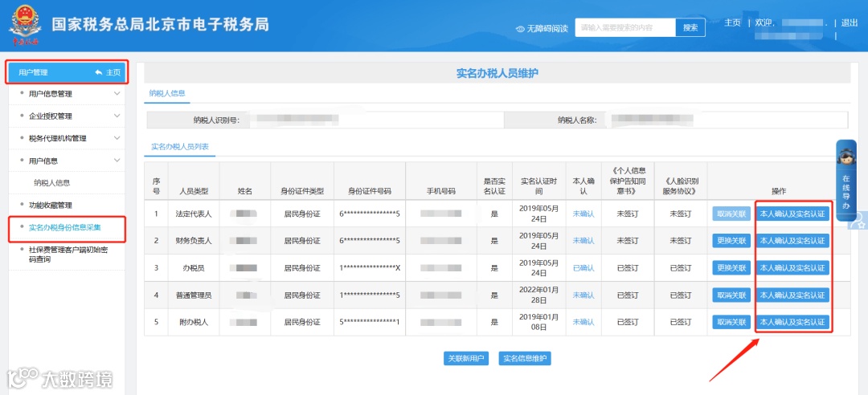868x395 pixels.
Task: Click 未确认 link in 附办税人 row
Action: click(583, 322)
